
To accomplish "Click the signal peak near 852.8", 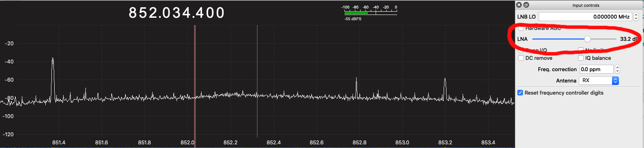I will (356, 87).
